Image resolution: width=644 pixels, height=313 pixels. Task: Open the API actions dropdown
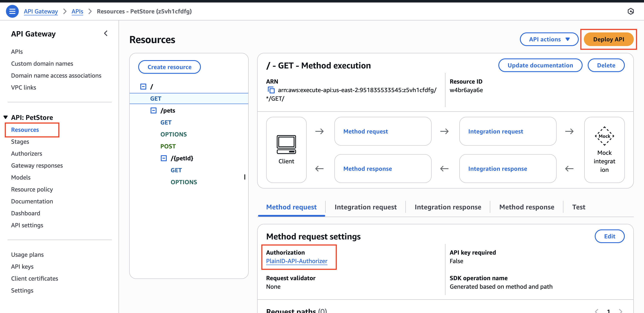pos(549,39)
